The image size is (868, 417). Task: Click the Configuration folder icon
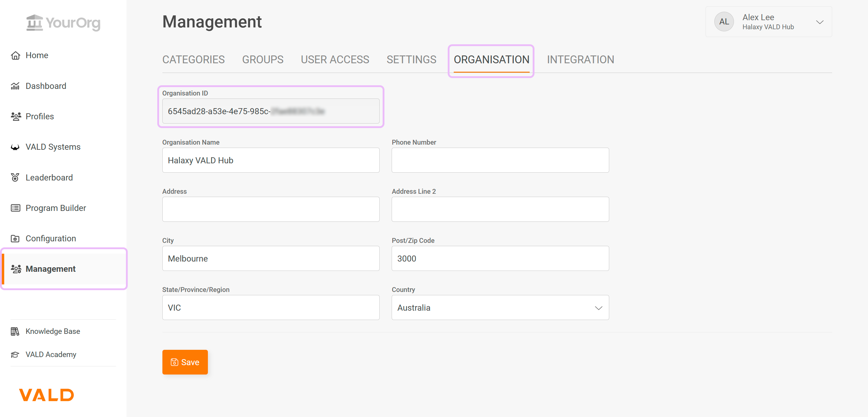tap(15, 239)
